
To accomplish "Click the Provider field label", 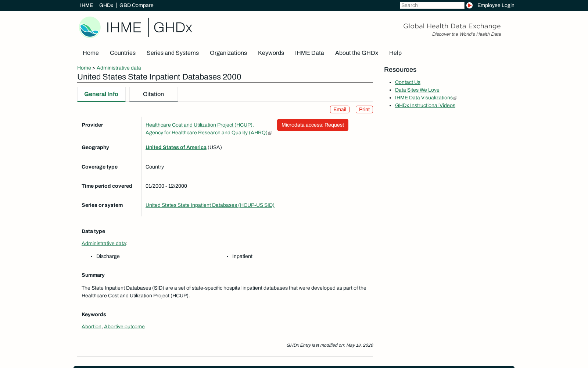I will coord(92,125).
